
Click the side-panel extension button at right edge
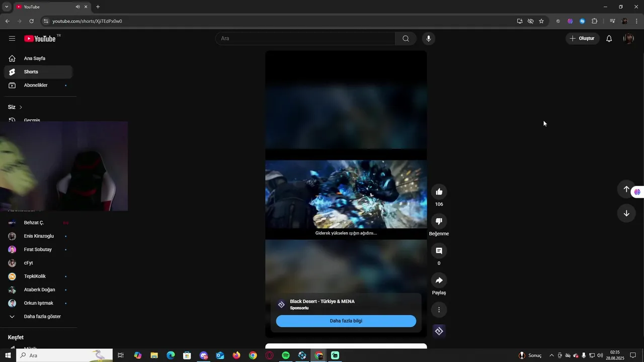637,192
